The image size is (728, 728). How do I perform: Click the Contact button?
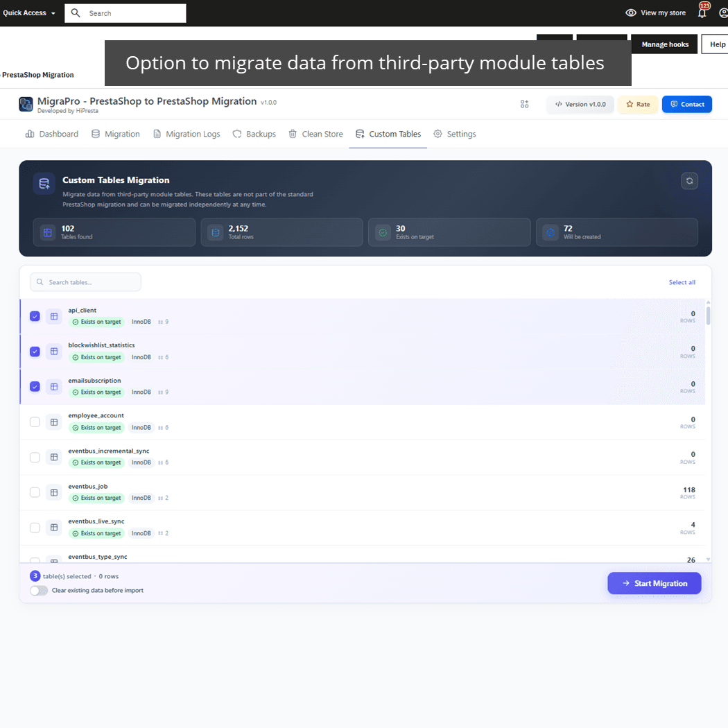pyautogui.click(x=686, y=104)
